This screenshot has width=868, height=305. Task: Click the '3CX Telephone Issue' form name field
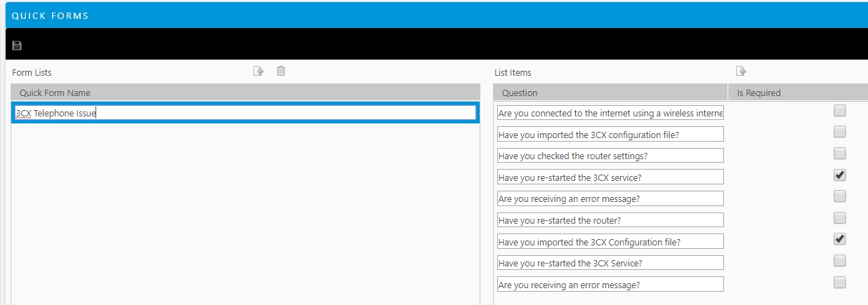pyautogui.click(x=245, y=113)
